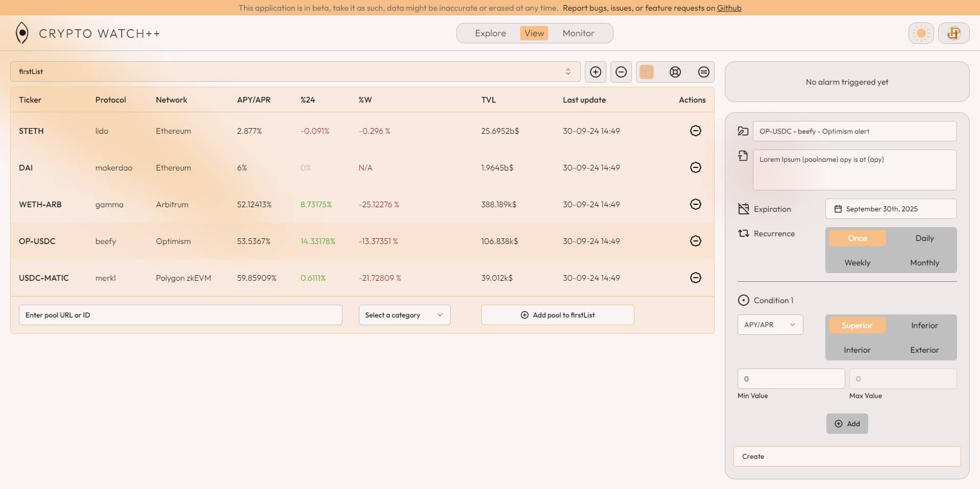Choose the Inferior condition type
This screenshot has height=489, width=980.
click(x=924, y=326)
